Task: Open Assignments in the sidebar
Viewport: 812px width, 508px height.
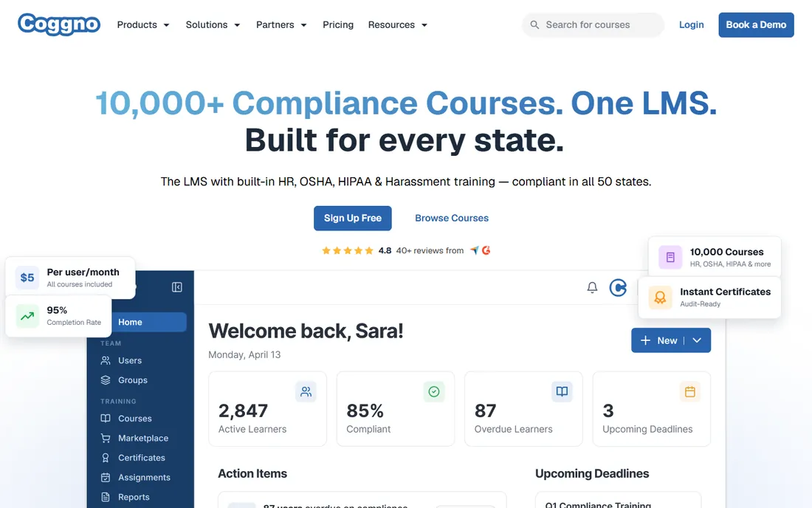Action: click(144, 478)
